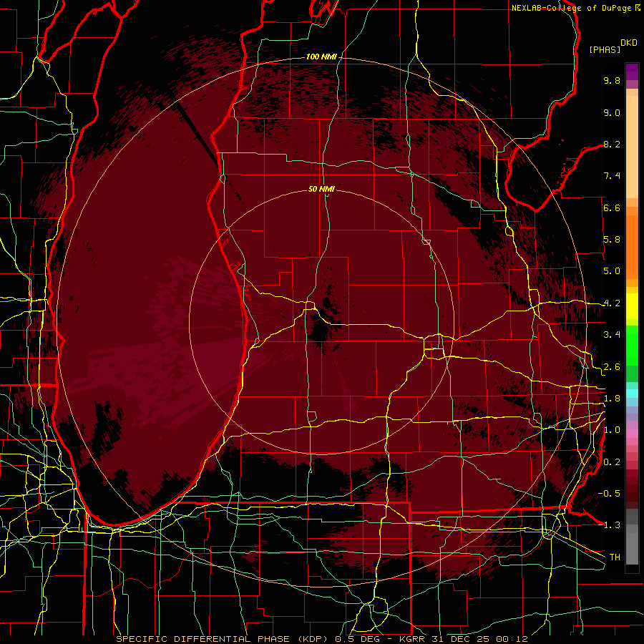
Task: Select the 8.2 scale value
Action: tap(612, 144)
